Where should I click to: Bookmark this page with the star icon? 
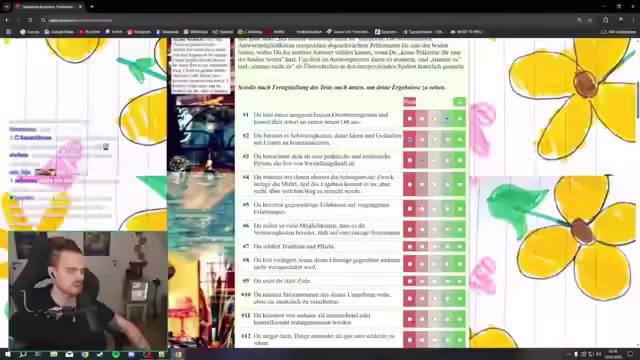pyautogui.click(x=590, y=20)
